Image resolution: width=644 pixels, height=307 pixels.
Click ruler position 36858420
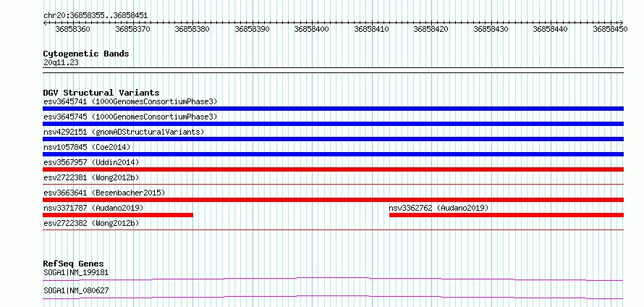coord(431,29)
